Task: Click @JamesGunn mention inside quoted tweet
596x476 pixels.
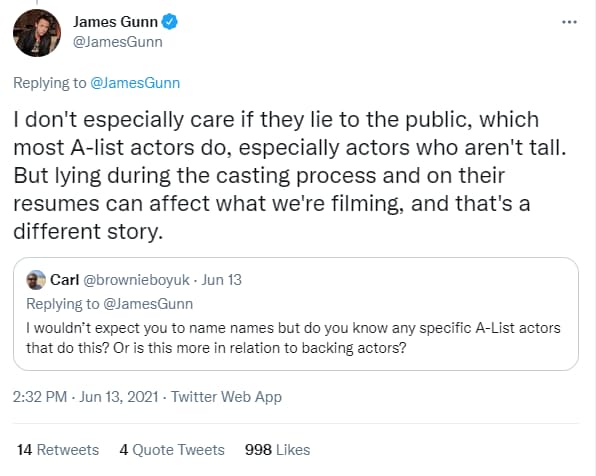Action: [x=148, y=304]
